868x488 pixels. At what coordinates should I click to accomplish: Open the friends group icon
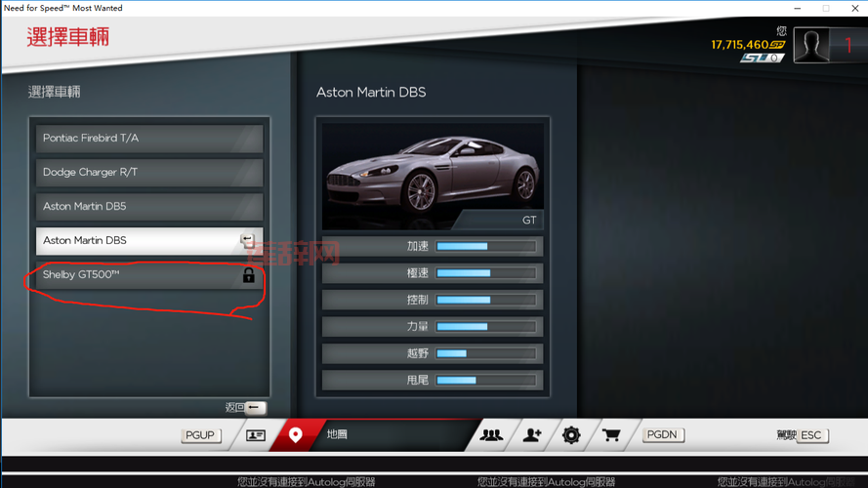[491, 435]
